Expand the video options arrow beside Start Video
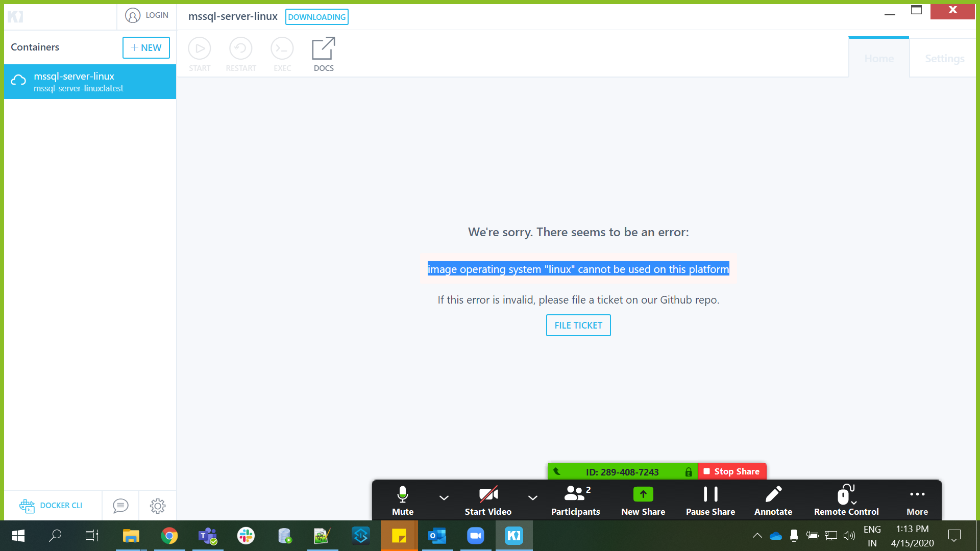The height and width of the screenshot is (551, 980). 532,497
